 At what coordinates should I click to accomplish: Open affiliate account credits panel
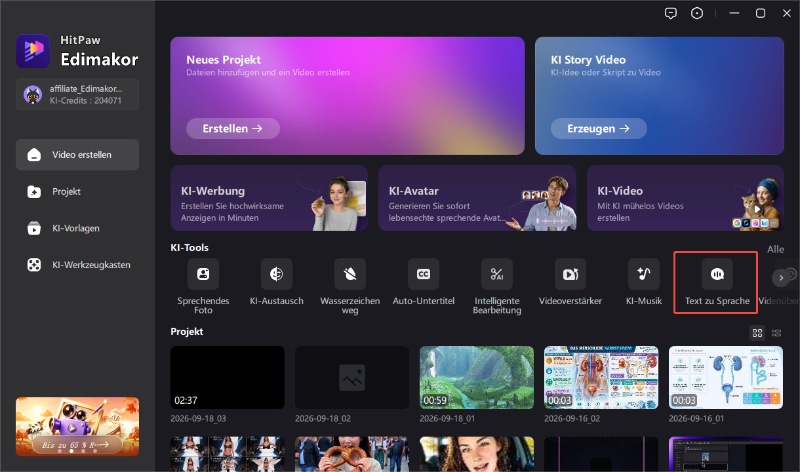78,94
